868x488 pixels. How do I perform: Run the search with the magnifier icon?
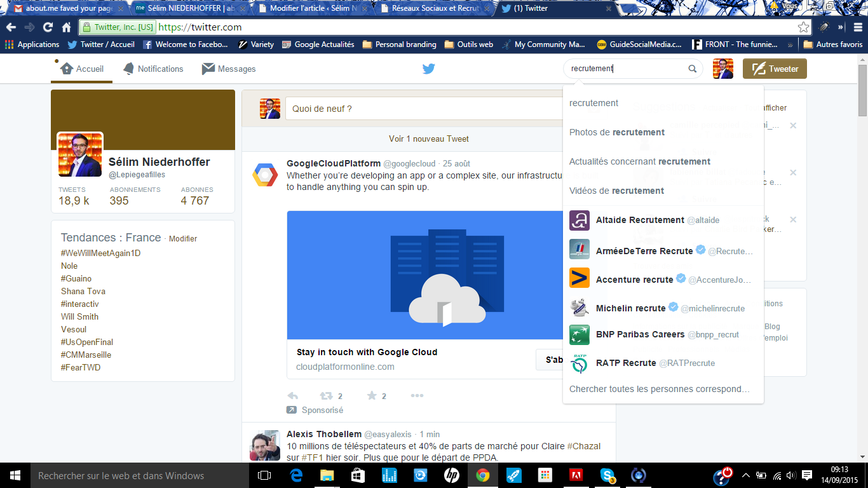point(693,69)
